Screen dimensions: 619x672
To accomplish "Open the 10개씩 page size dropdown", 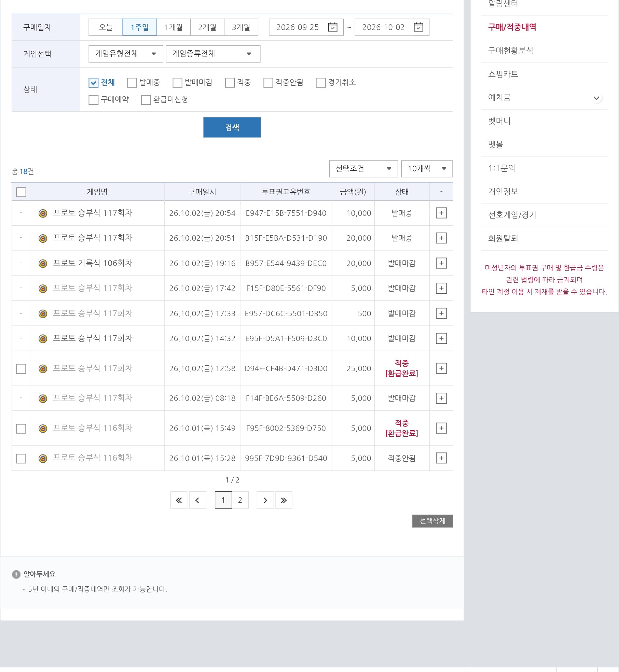I will [x=427, y=169].
